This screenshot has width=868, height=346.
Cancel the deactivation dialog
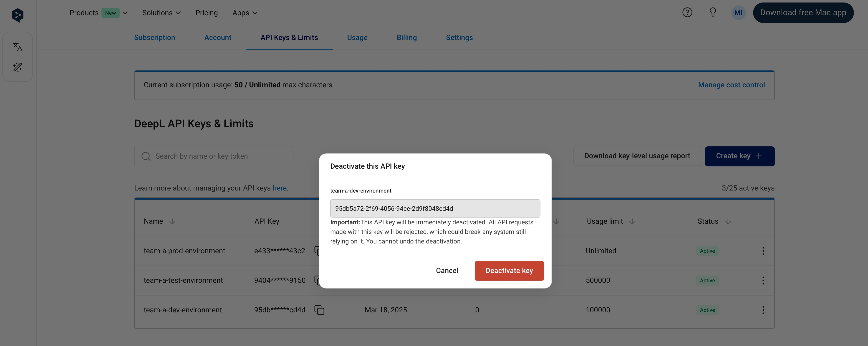point(447,271)
